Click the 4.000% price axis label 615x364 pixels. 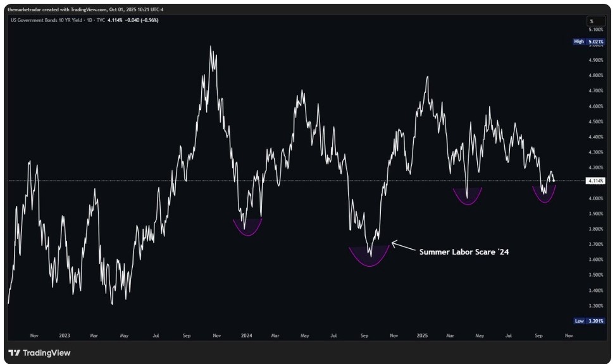click(596, 198)
